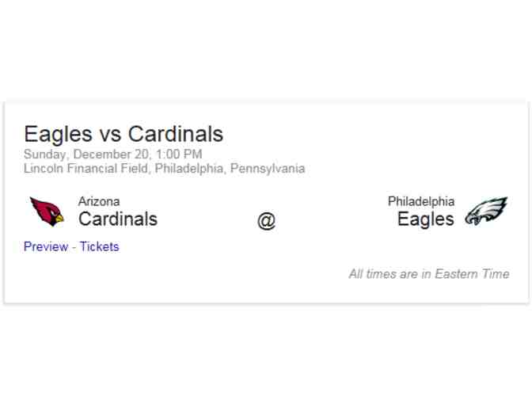
Task: Click the small Arizona label
Action: pos(99,201)
